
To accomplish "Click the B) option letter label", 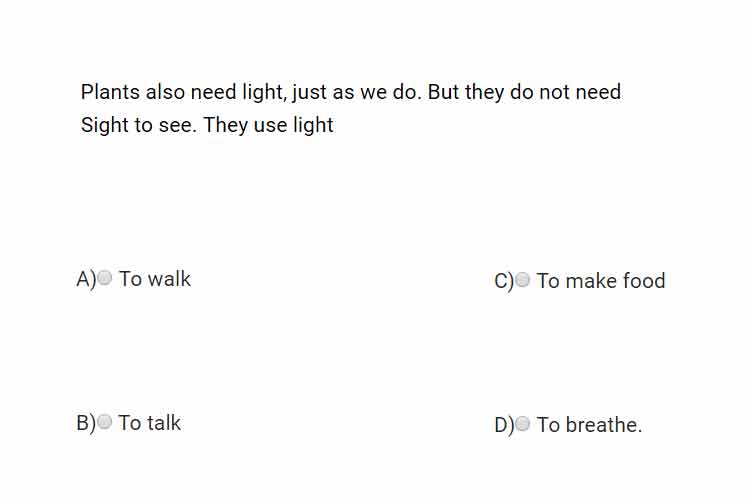I will pos(86,423).
